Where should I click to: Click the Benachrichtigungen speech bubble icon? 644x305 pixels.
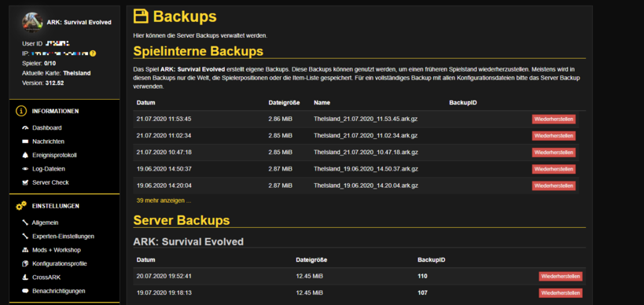[x=25, y=291]
